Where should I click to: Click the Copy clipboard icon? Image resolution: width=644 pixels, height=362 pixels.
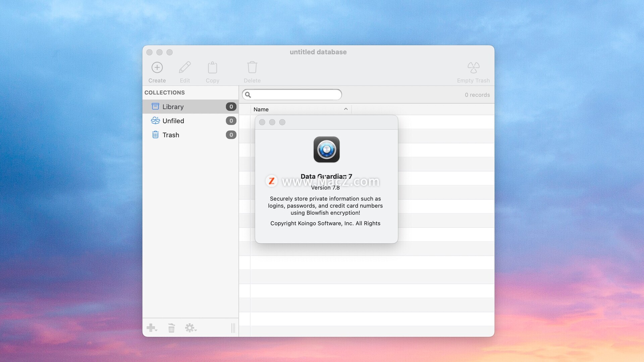point(212,68)
